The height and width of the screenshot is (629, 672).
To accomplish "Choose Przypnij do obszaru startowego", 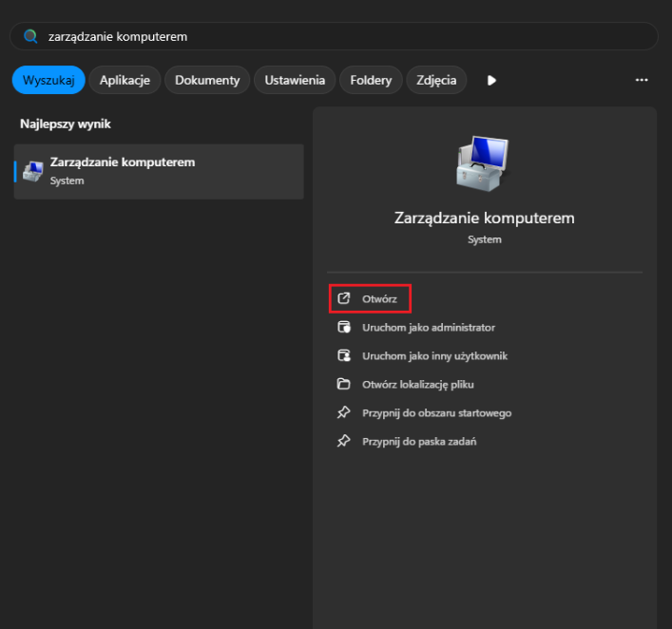I will (x=436, y=412).
